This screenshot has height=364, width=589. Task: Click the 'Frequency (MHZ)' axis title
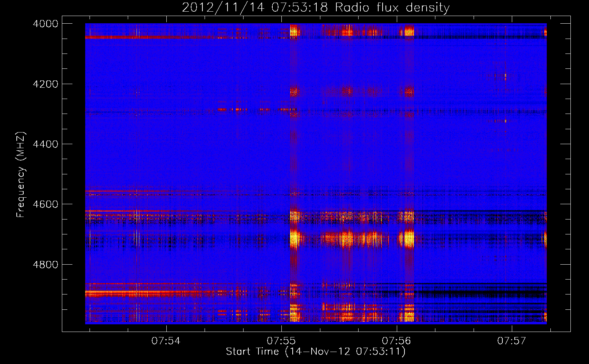point(21,175)
